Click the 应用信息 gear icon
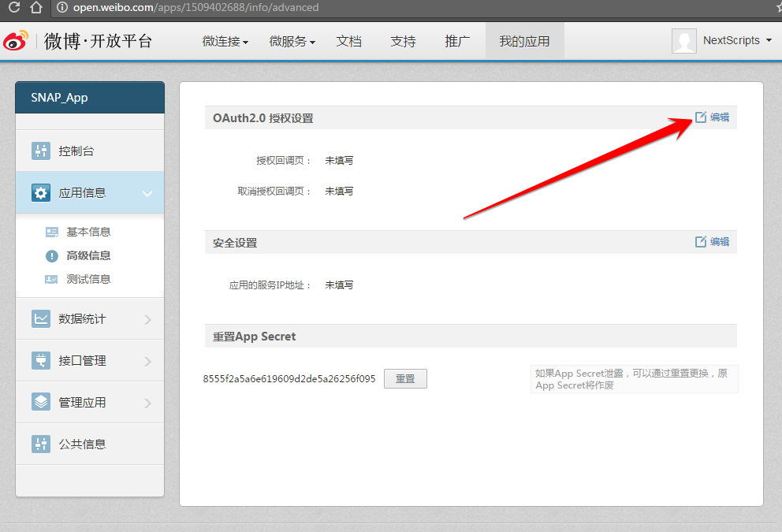782x532 pixels. click(x=41, y=193)
